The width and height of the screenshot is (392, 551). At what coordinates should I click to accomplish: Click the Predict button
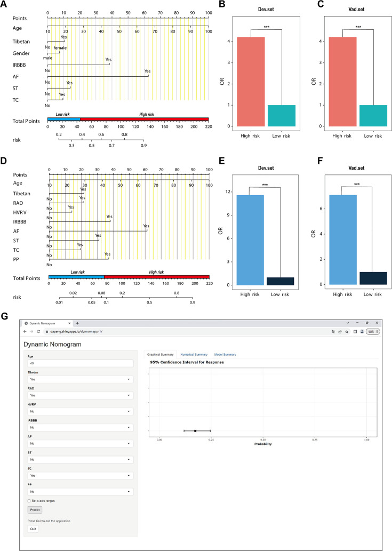point(35,510)
